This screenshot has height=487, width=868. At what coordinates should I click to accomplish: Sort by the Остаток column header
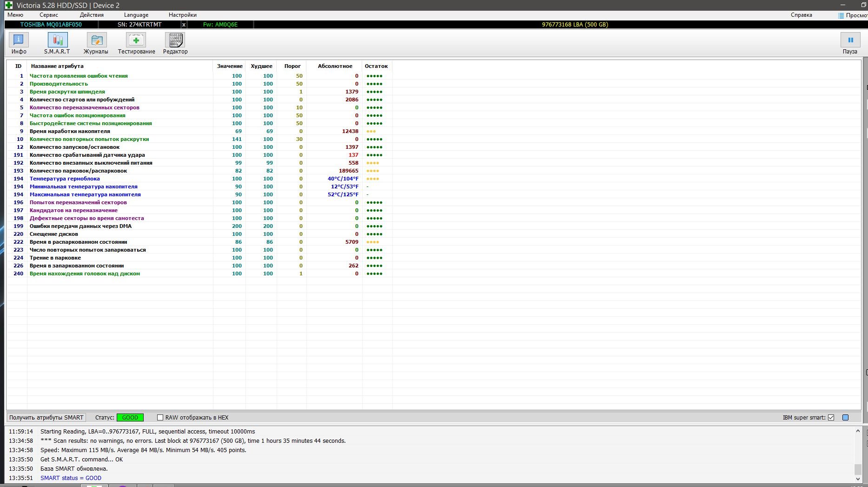click(377, 66)
